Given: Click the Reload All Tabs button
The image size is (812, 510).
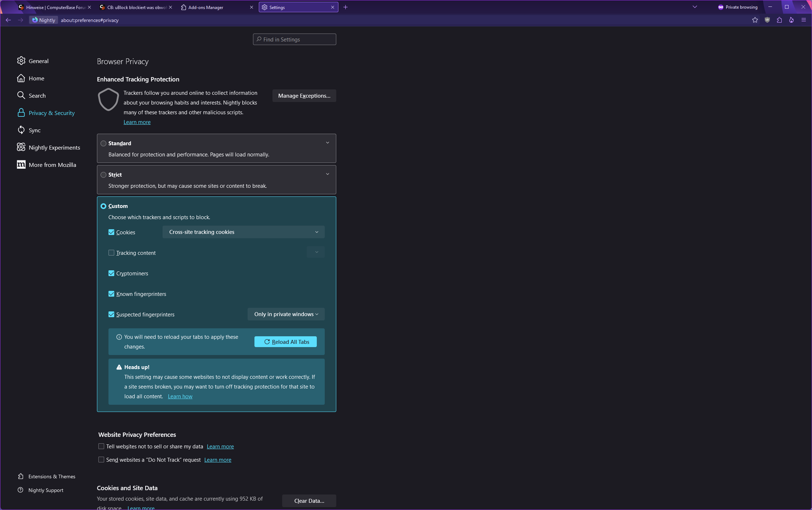Looking at the screenshot, I should click(285, 342).
